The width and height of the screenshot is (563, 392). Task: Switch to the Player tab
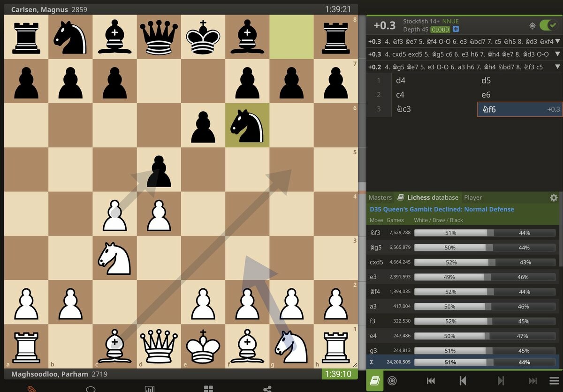pyautogui.click(x=472, y=197)
